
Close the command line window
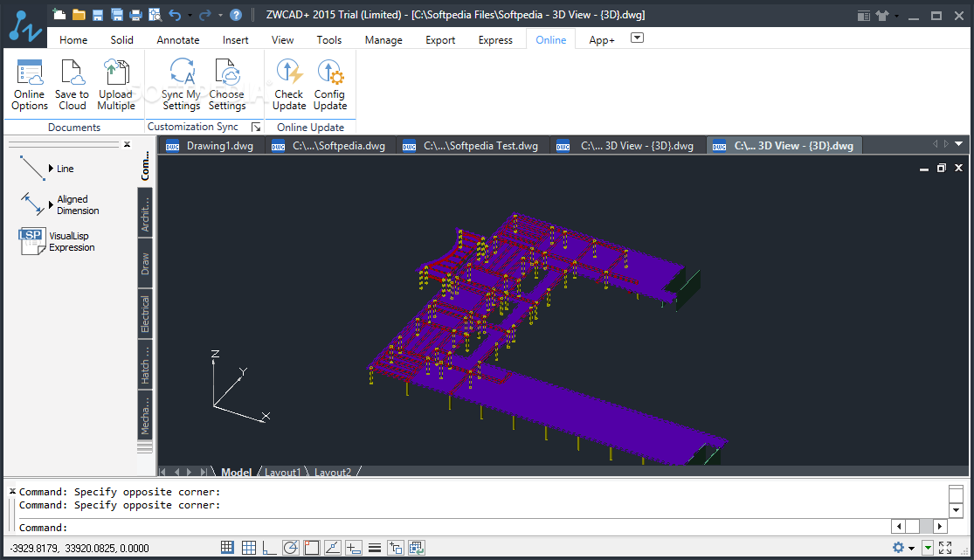(12, 491)
